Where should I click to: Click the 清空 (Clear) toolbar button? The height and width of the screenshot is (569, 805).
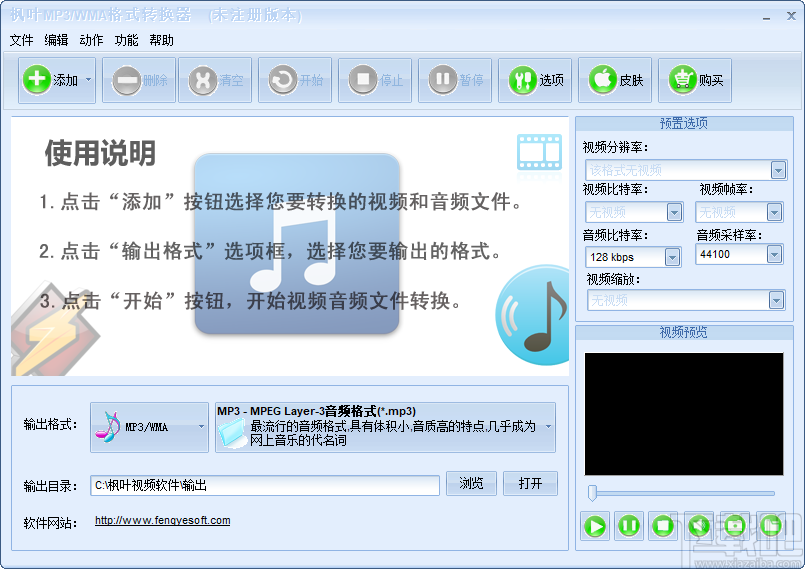215,80
